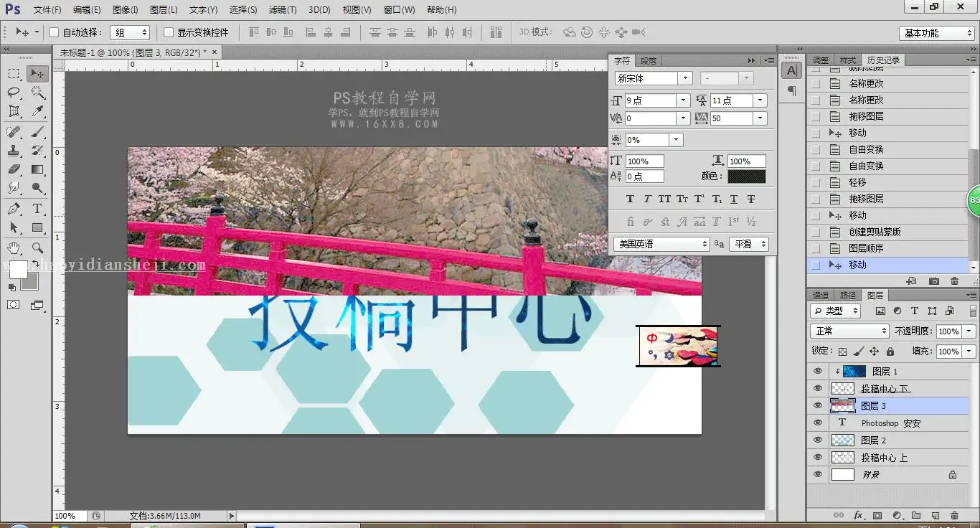The height and width of the screenshot is (528, 980).
Task: Enable the 自动选择 checkbox
Action: point(54,32)
